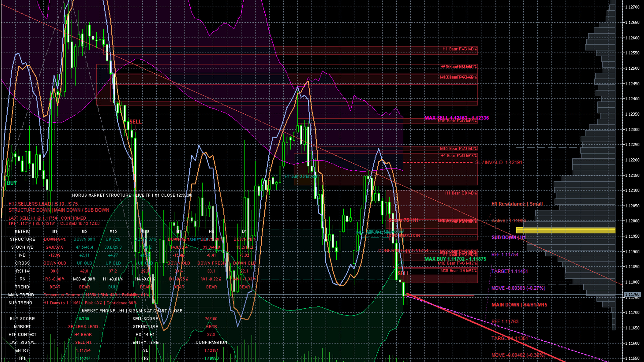Click the 'SL / INVALID 1.12191' label

(x=499, y=162)
